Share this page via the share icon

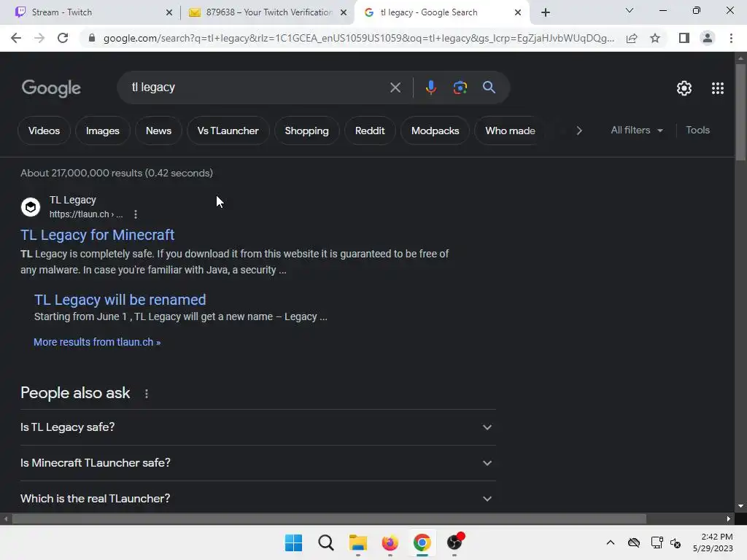[632, 38]
